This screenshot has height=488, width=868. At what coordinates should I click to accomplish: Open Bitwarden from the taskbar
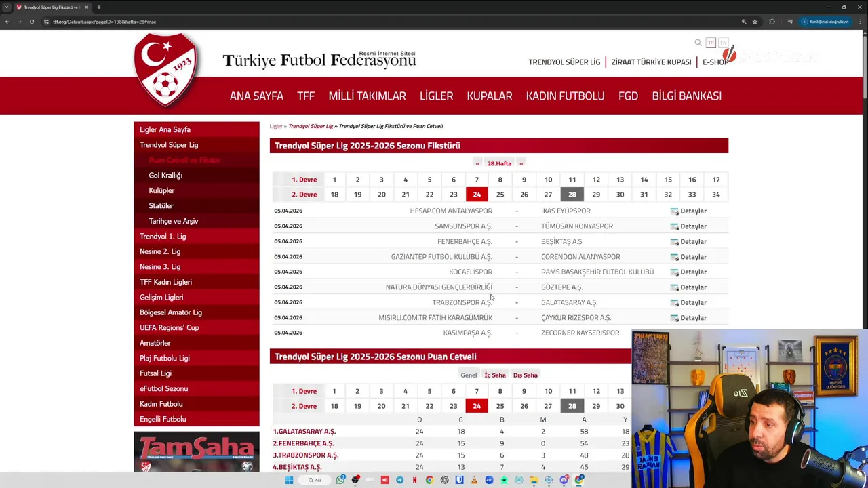pos(459,480)
